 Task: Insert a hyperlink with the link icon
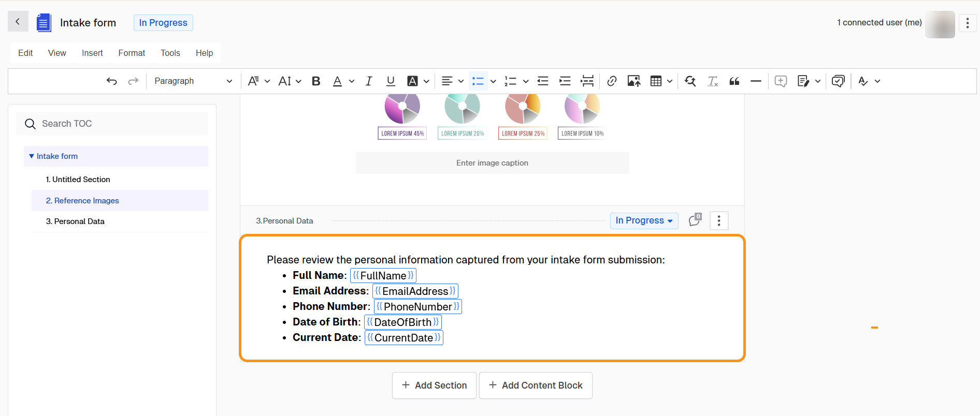[x=612, y=81]
